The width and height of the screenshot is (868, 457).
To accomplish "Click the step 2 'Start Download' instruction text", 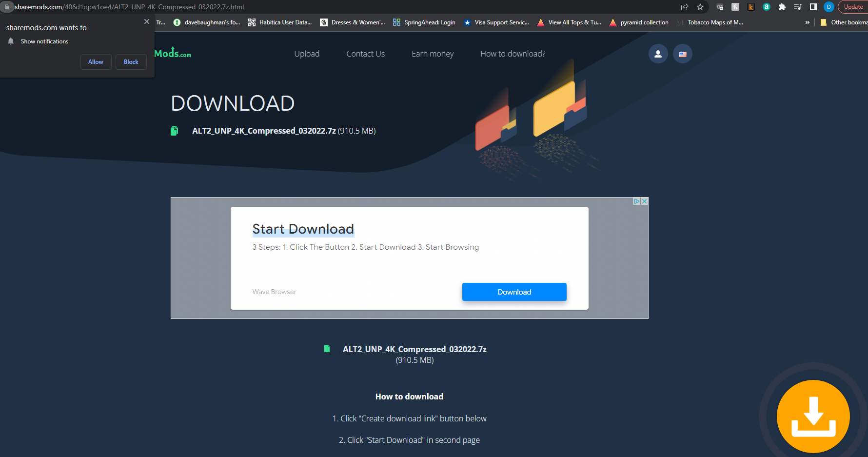I will 409,440.
